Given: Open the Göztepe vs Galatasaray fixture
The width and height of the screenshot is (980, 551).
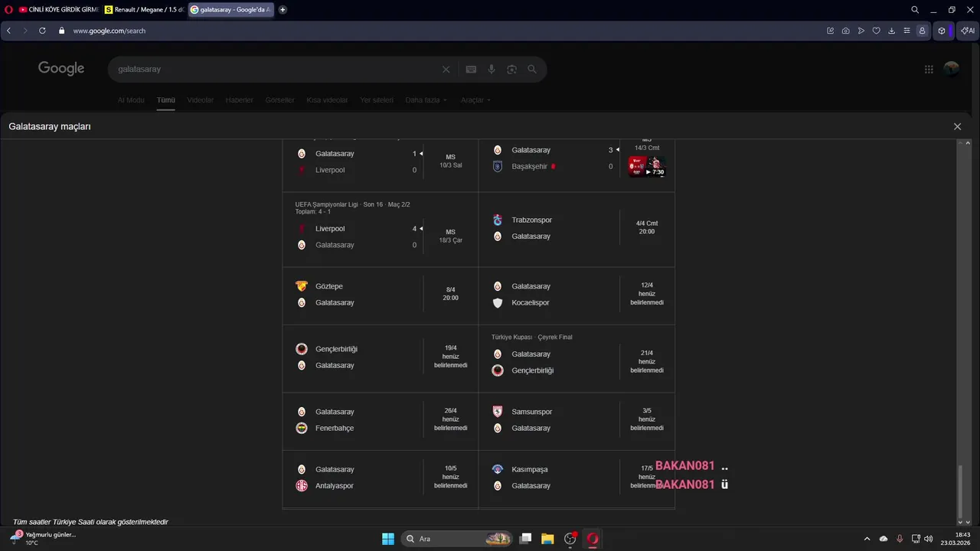Looking at the screenshot, I should [x=381, y=295].
